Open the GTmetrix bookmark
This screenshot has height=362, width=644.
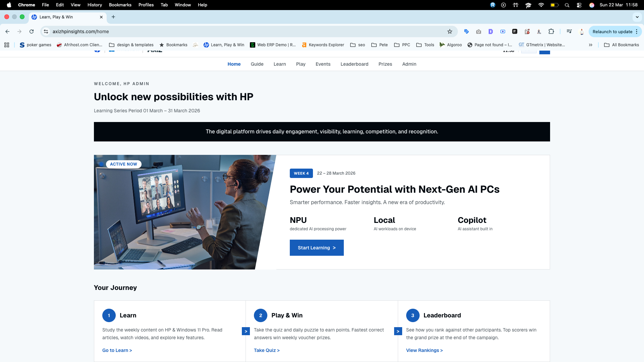coord(542,45)
